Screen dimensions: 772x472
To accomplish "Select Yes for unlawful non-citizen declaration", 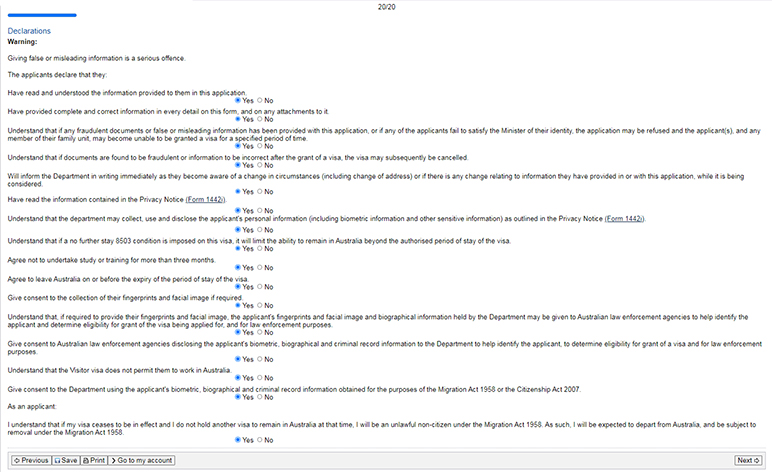I will pos(238,440).
